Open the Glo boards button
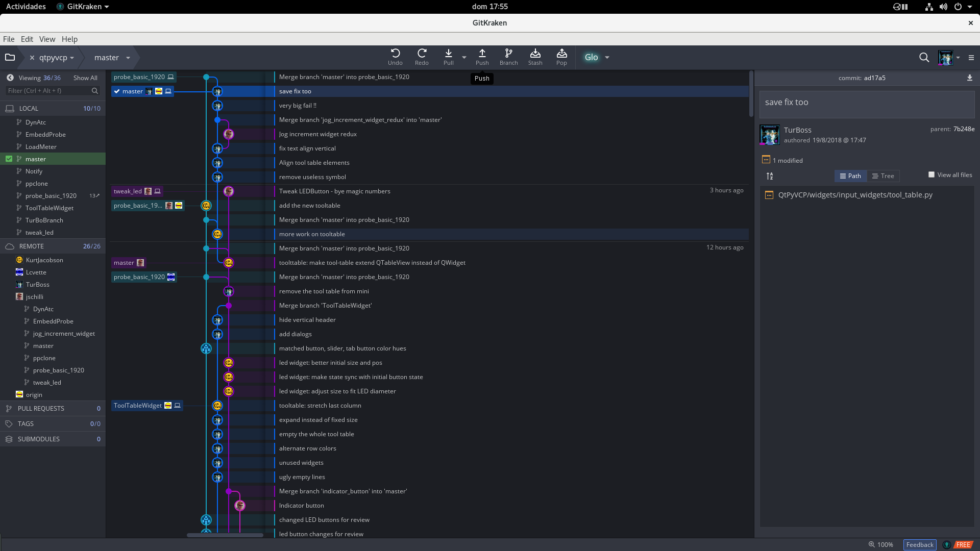Viewport: 980px width, 551px height. click(x=591, y=57)
